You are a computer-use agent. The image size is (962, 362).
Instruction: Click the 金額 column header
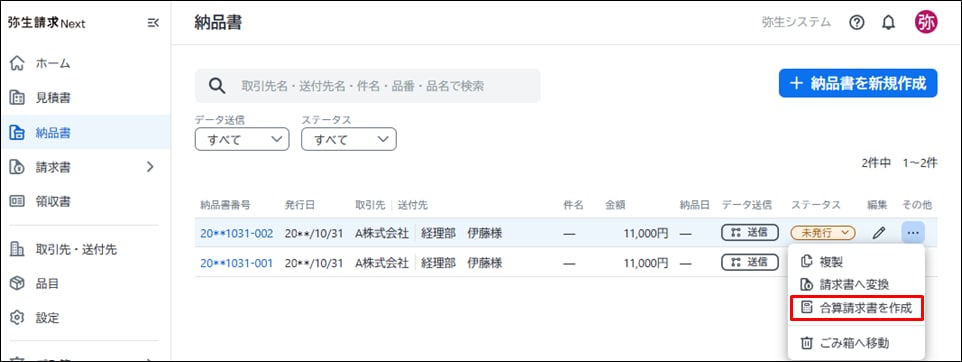pyautogui.click(x=615, y=205)
